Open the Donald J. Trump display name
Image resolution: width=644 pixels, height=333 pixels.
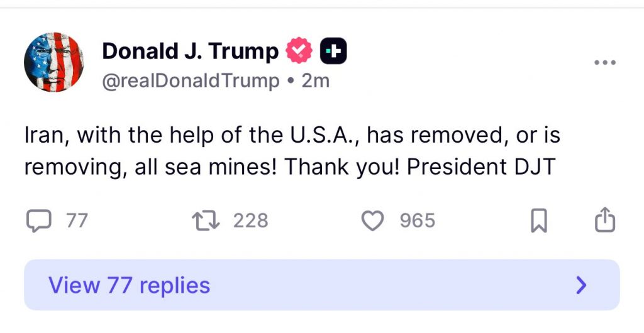click(190, 52)
